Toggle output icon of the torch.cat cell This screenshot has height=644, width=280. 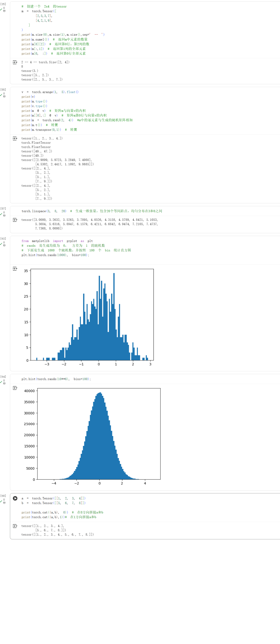tap(15, 526)
